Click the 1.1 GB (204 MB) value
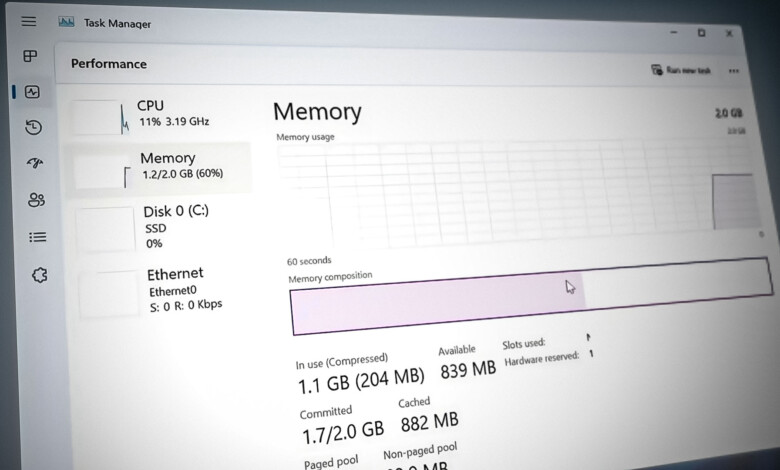 click(x=361, y=380)
